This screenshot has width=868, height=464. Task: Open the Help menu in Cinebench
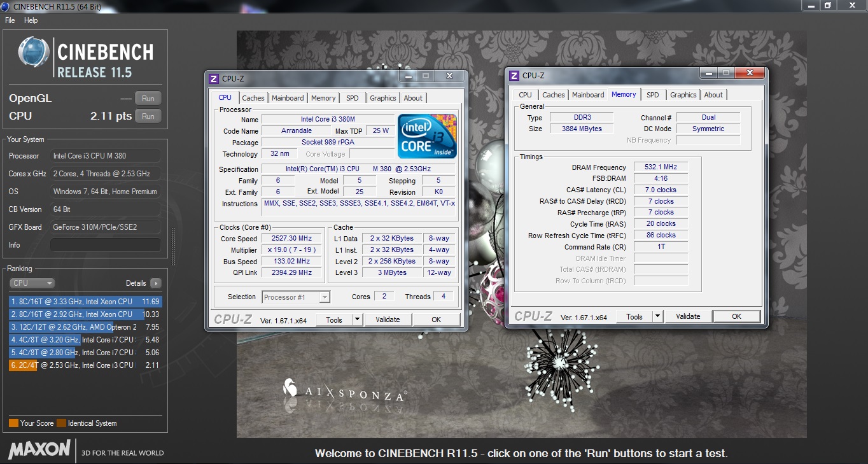31,20
